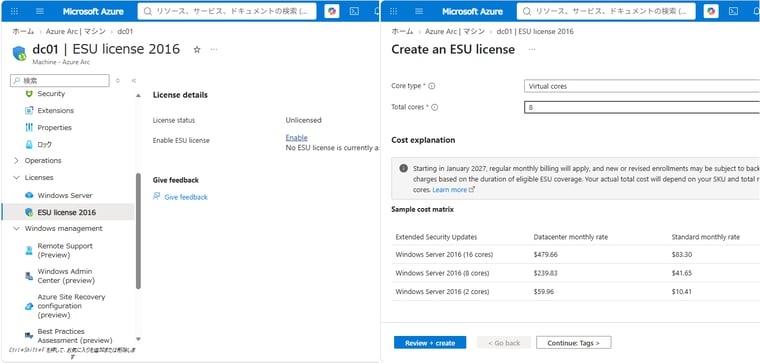Go to ホーム breadcrumb in left window
760x363 pixels.
click(23, 32)
